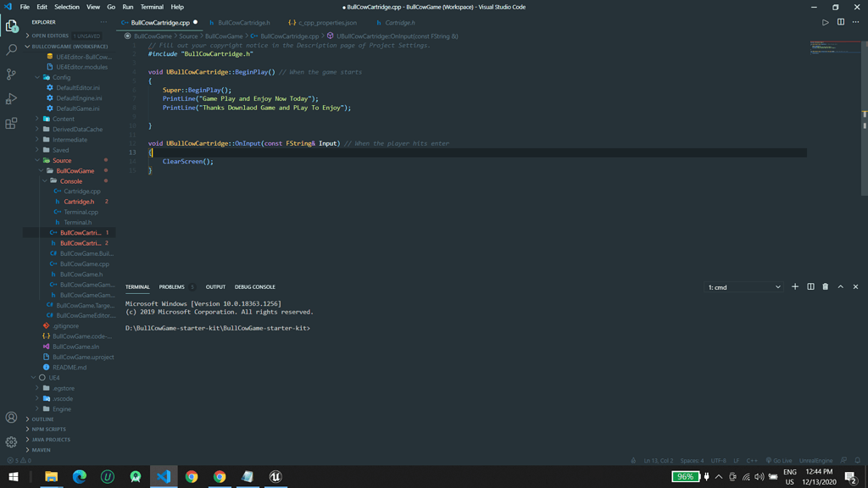
Task: Click the Windows Start button
Action: click(x=14, y=476)
